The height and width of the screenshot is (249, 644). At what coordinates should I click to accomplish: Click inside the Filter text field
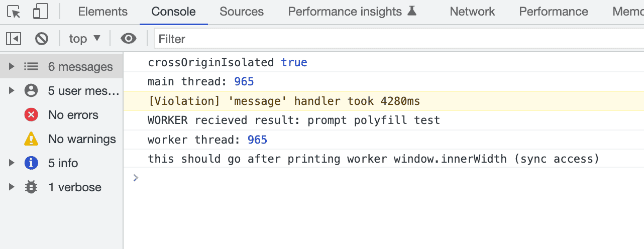pos(397,39)
